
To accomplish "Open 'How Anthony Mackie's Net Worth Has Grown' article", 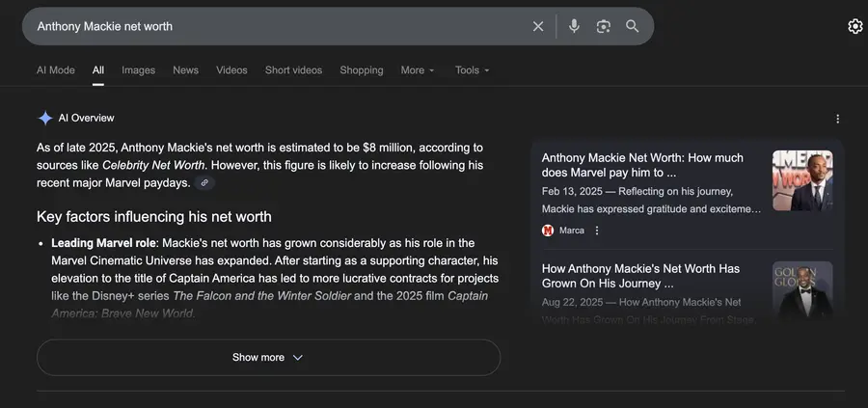I will tap(640, 276).
